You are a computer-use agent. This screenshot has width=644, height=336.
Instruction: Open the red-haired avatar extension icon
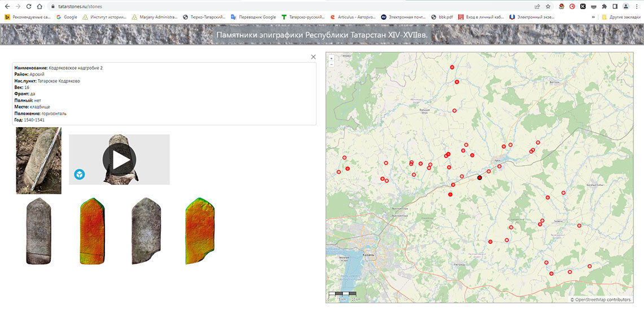click(x=562, y=7)
